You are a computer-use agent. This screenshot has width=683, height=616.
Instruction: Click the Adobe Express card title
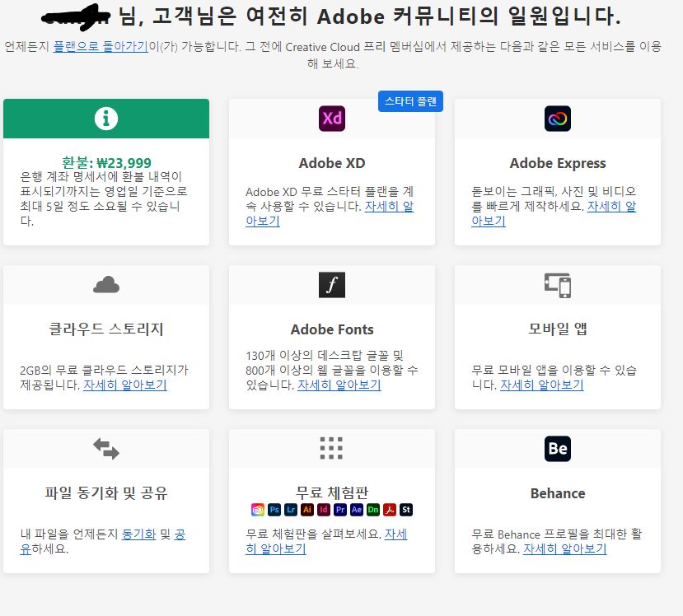tap(558, 163)
